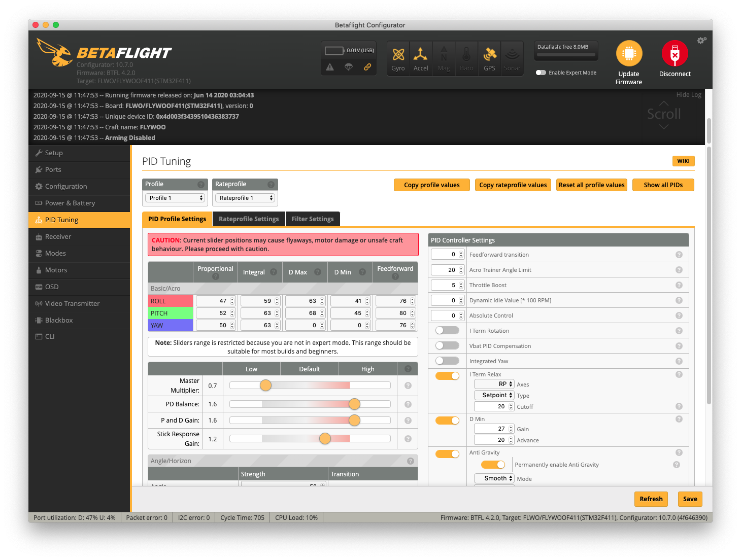Image resolution: width=741 pixels, height=560 pixels.
Task: Switch to Rateprofile Settings tab
Action: tap(249, 219)
